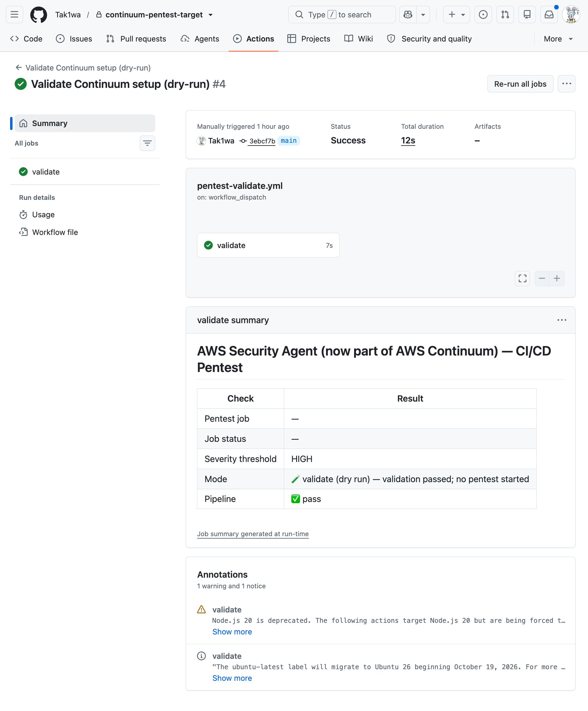Open the Wiki tab
Viewport: 588px width, 711px height.
pos(359,39)
